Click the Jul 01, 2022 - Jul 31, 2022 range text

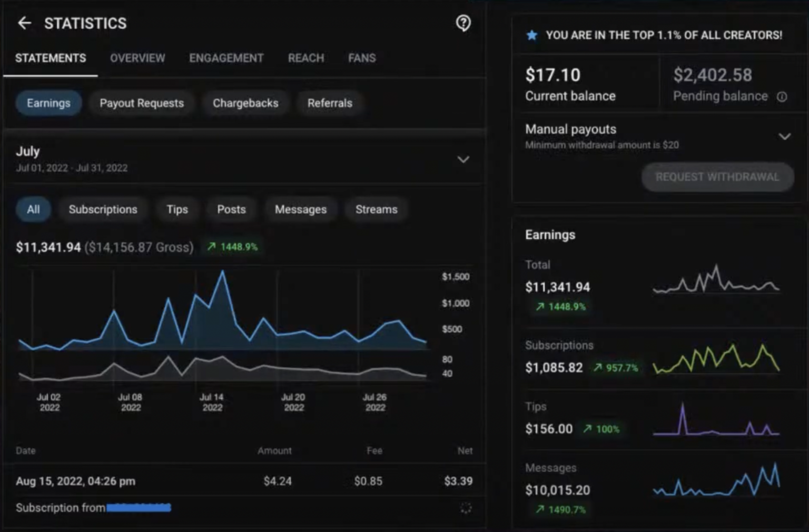72,168
